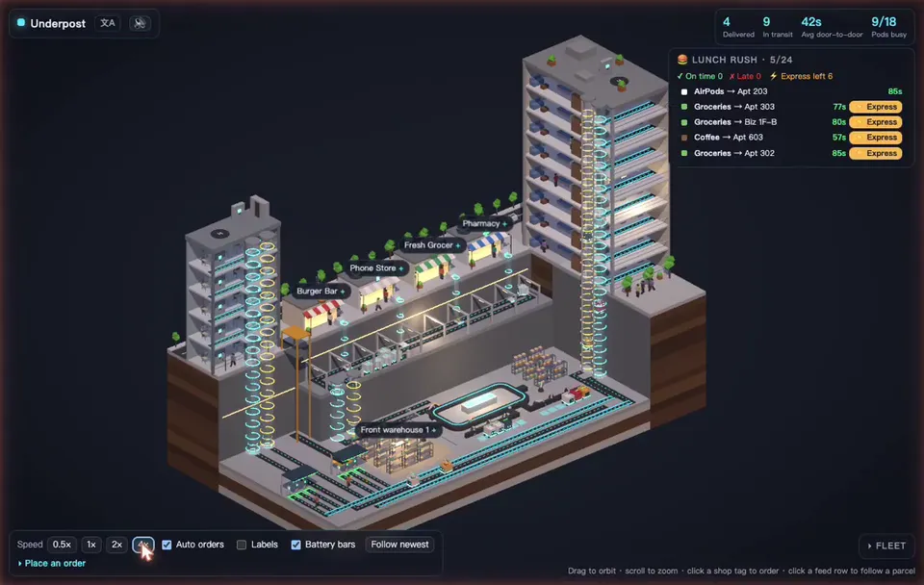The height and width of the screenshot is (585, 924).
Task: Click the 85s timer on AirPods row
Action: (894, 91)
